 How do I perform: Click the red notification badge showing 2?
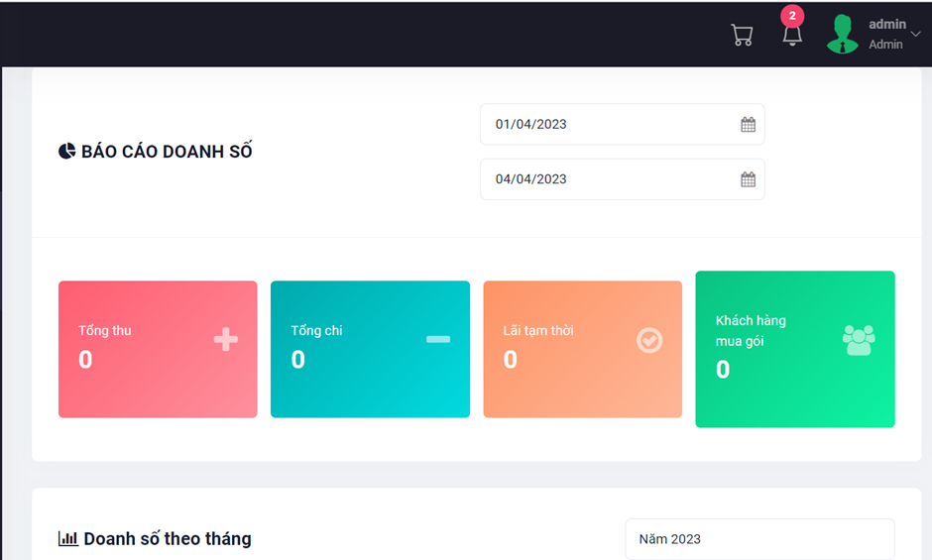click(792, 16)
